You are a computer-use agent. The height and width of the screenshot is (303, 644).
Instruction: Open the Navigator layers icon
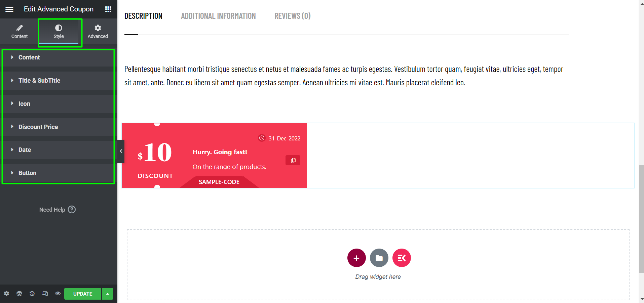[x=19, y=294]
